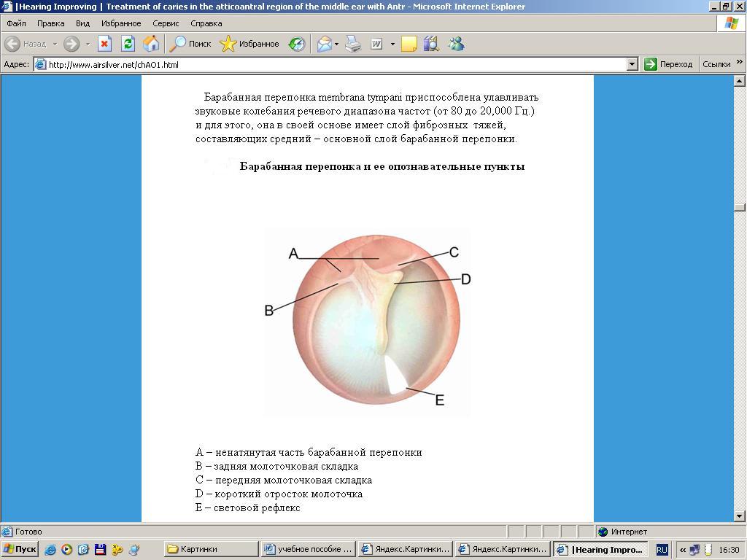Image resolution: width=747 pixels, height=560 pixels.
Task: Click the Переход (Go) button
Action: coord(668,64)
